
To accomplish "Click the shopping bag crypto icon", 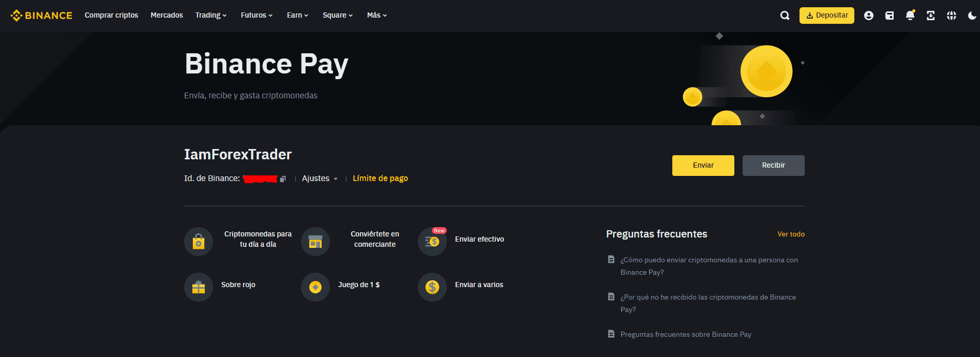I will click(199, 242).
